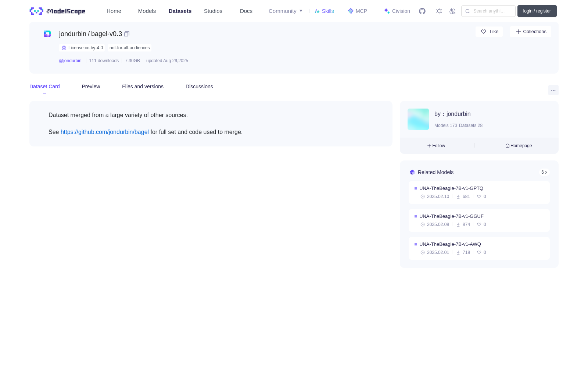The width and height of the screenshot is (588, 368).
Task: Click heart icon for UNA-TheBeagle-7B-v1-GGUF
Action: click(x=479, y=224)
